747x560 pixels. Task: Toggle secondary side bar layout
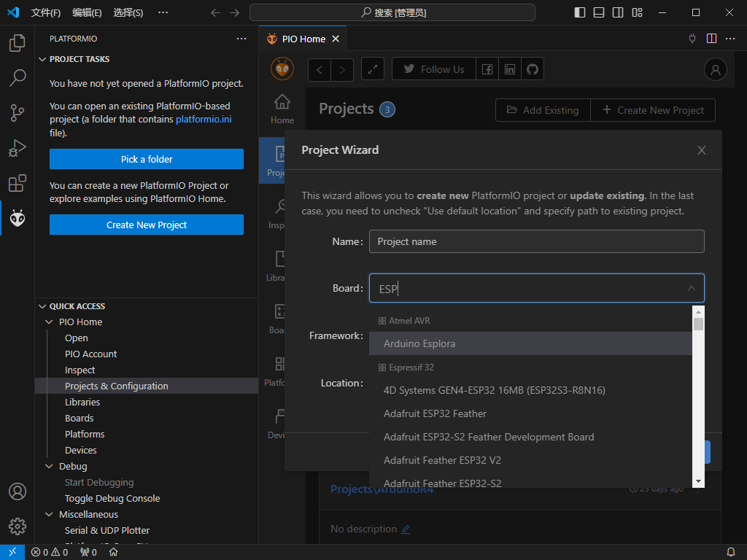pyautogui.click(x=618, y=12)
